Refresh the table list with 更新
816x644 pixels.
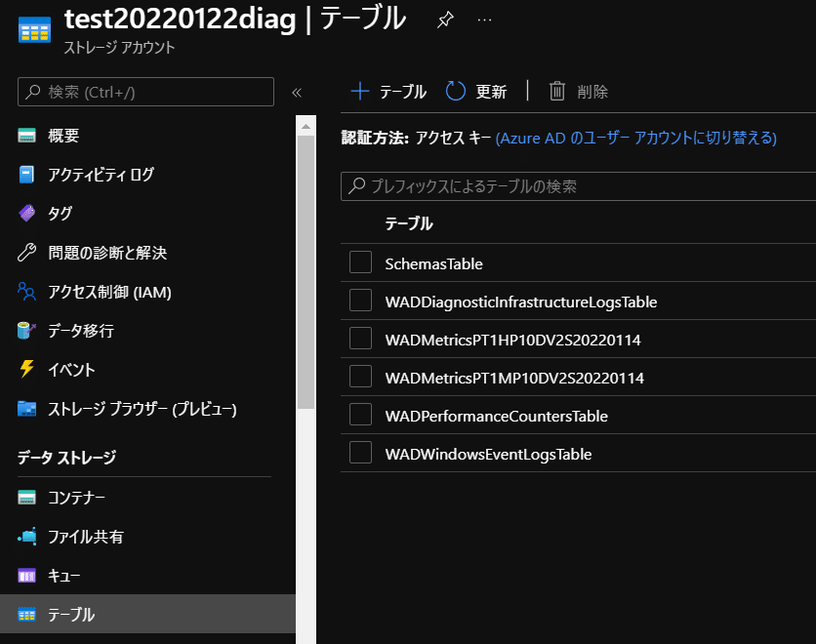[x=476, y=92]
